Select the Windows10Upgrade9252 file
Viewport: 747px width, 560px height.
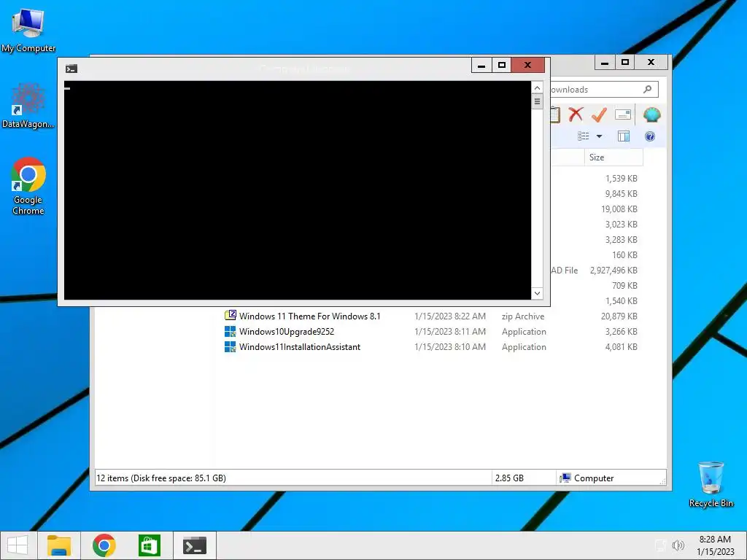pos(286,332)
